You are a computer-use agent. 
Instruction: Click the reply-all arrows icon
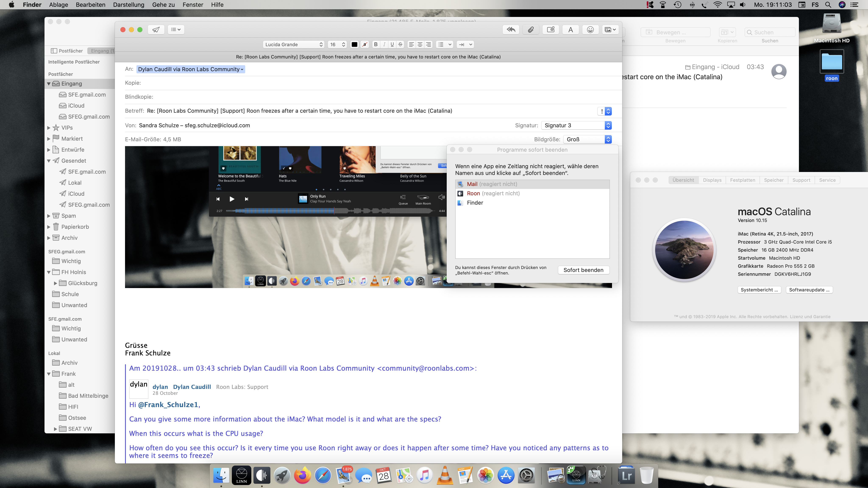[x=511, y=30]
